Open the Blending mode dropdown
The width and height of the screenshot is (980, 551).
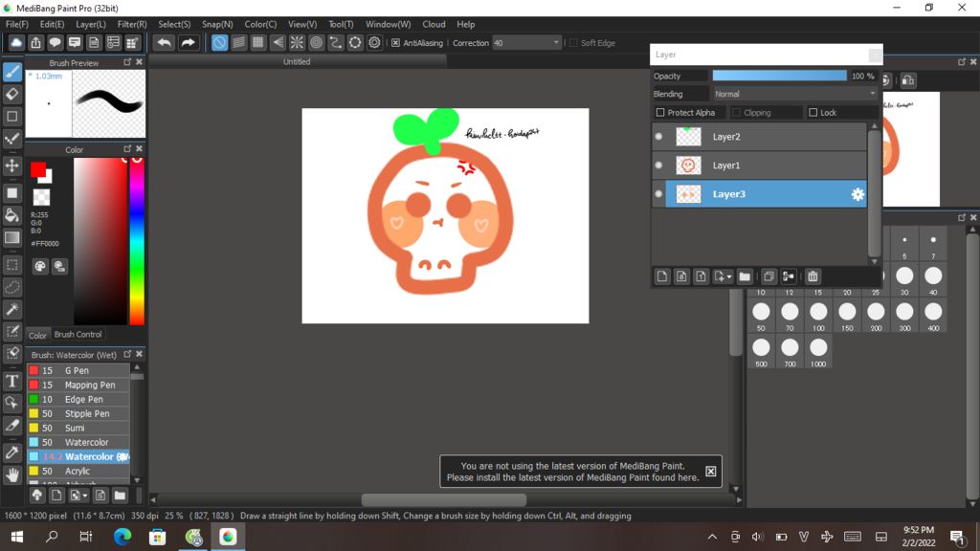pyautogui.click(x=795, y=94)
